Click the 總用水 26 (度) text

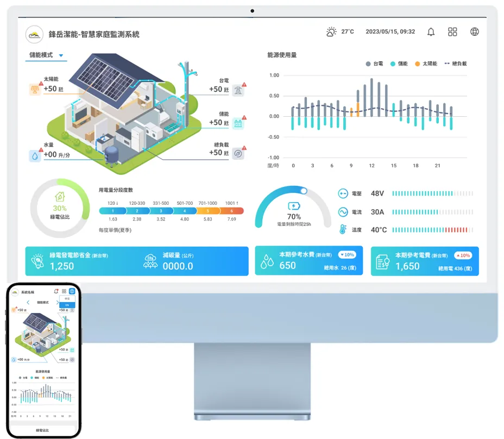340,268
